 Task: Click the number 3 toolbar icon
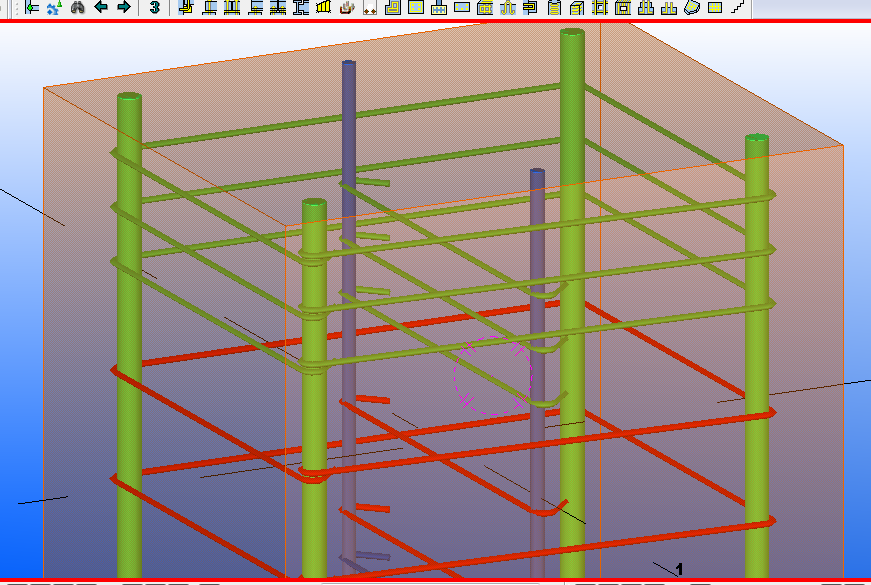(x=155, y=7)
